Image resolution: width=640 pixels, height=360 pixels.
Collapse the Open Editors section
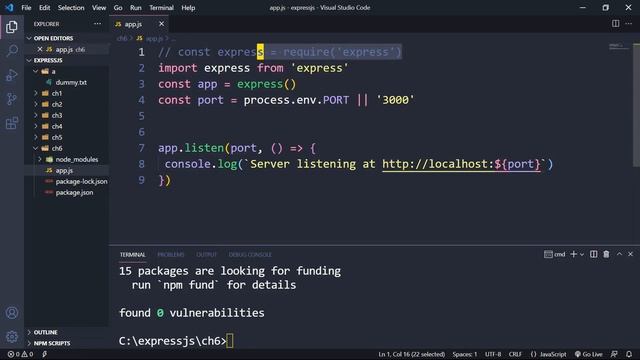click(29, 38)
